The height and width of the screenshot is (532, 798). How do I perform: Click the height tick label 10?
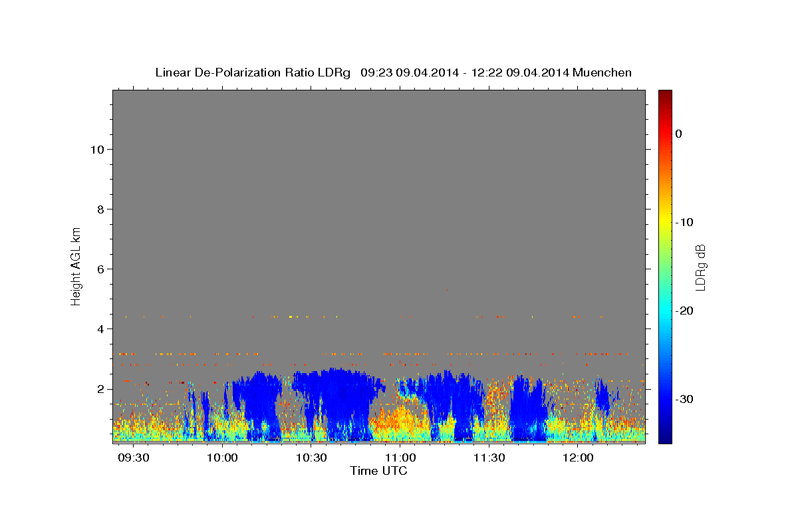pos(97,150)
